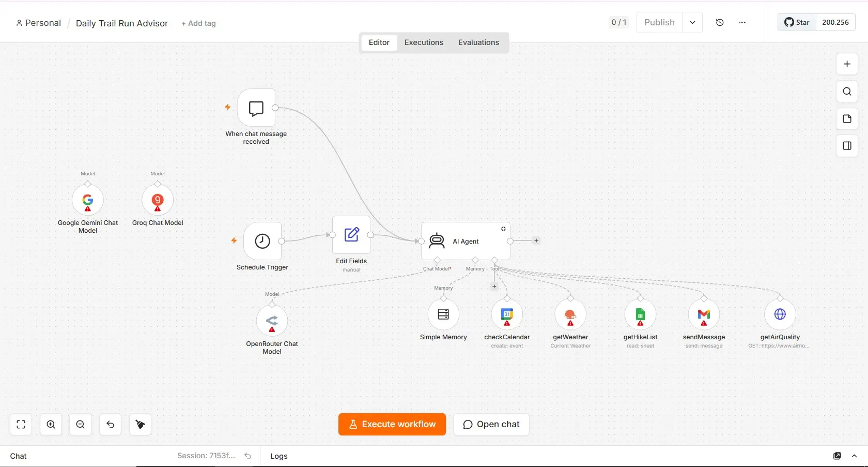Click Execute workflow

(x=392, y=425)
